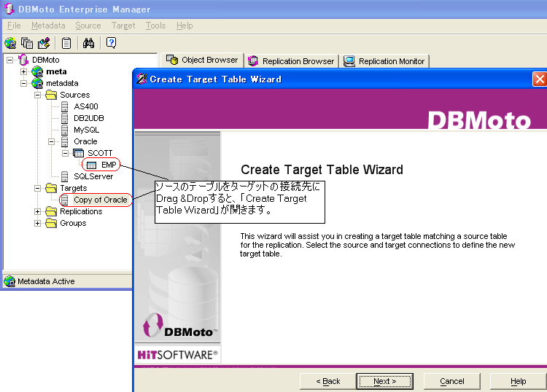Click the globe metadata toolbar icon
Viewport: 547px width, 392px height.
(10, 43)
